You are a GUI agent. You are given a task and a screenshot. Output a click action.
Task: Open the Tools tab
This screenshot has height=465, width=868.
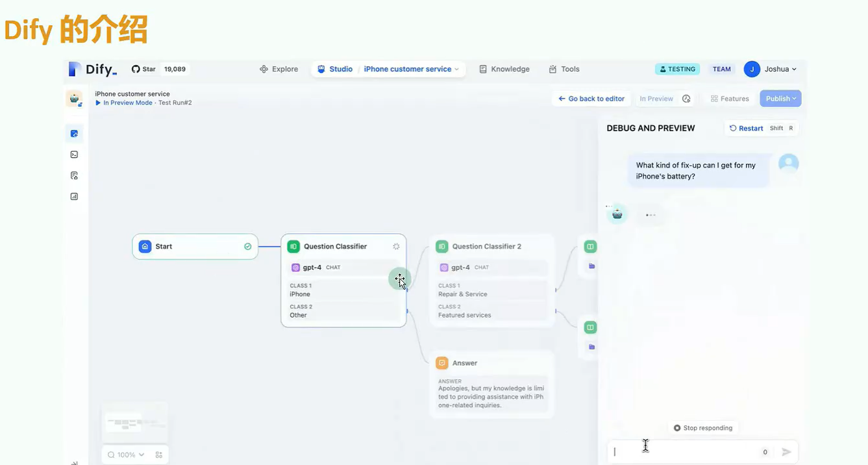(564, 69)
